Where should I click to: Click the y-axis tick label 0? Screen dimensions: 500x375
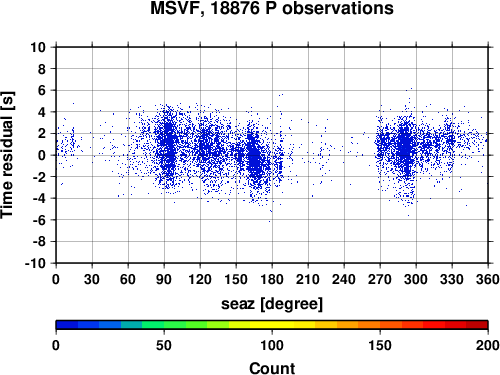42,155
